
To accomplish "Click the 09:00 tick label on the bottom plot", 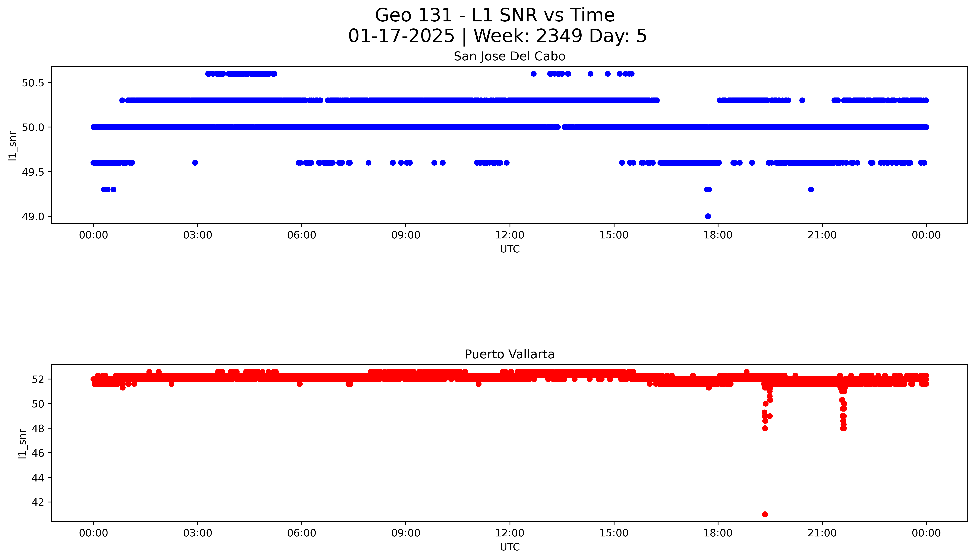I will click(x=405, y=533).
